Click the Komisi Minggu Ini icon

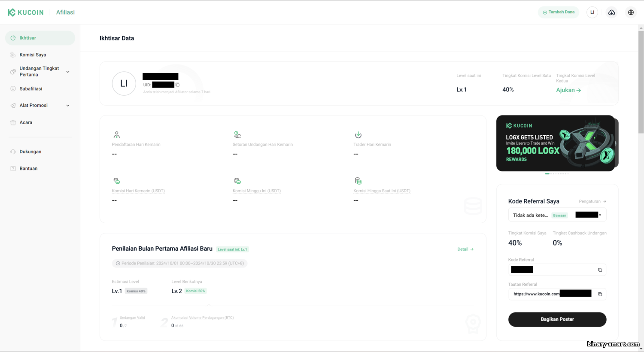[237, 181]
